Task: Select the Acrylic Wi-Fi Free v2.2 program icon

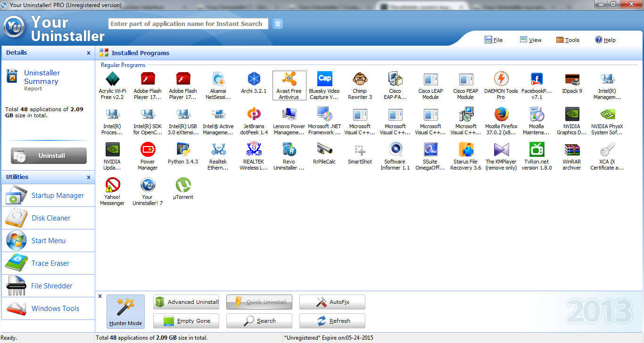Action: point(112,78)
